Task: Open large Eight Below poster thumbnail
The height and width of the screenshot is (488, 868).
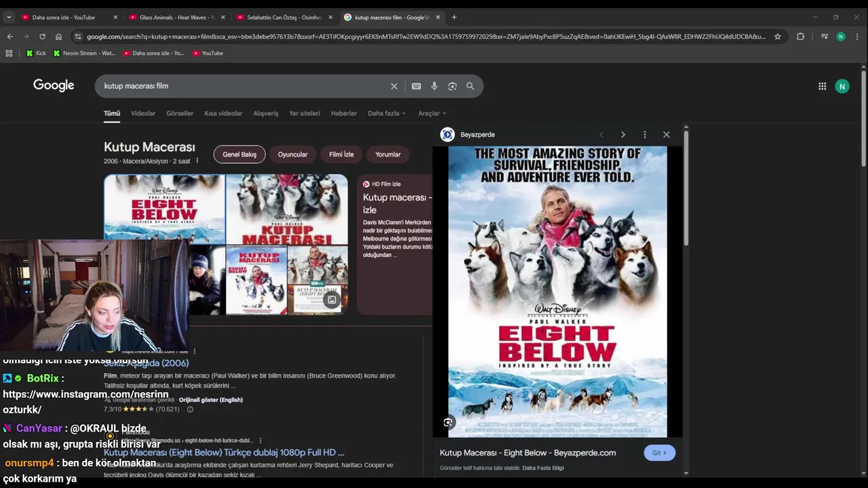Action: coord(164,209)
